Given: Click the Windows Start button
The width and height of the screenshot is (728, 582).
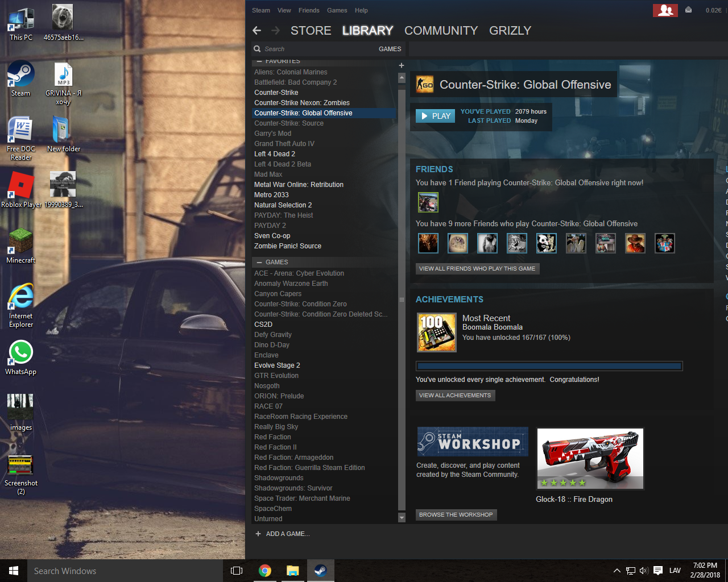Looking at the screenshot, I should tap(14, 571).
